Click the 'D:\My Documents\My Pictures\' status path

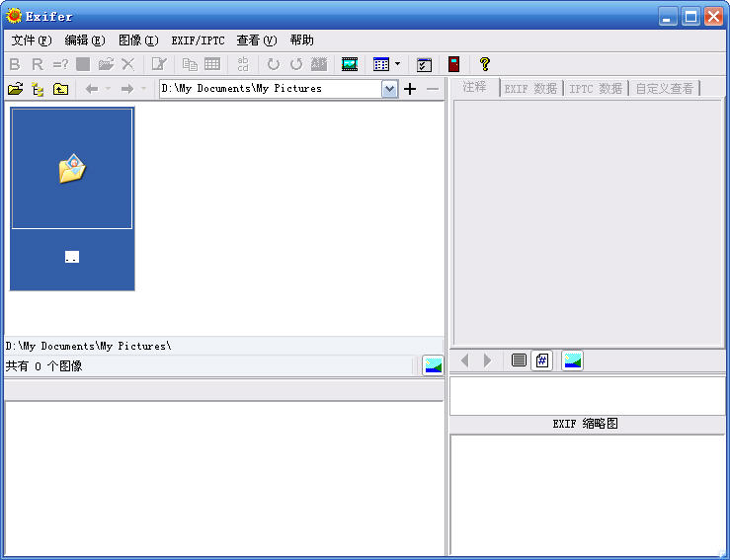[x=89, y=346]
